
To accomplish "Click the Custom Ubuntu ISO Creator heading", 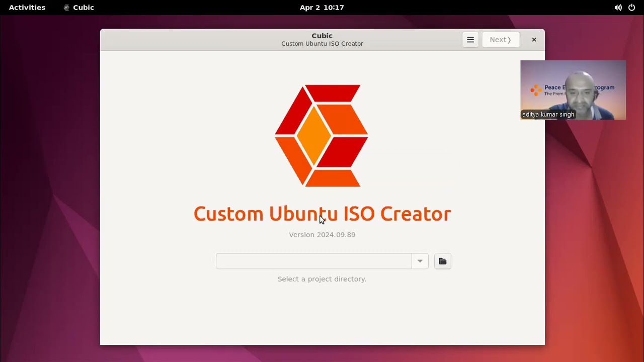I will 322,214.
